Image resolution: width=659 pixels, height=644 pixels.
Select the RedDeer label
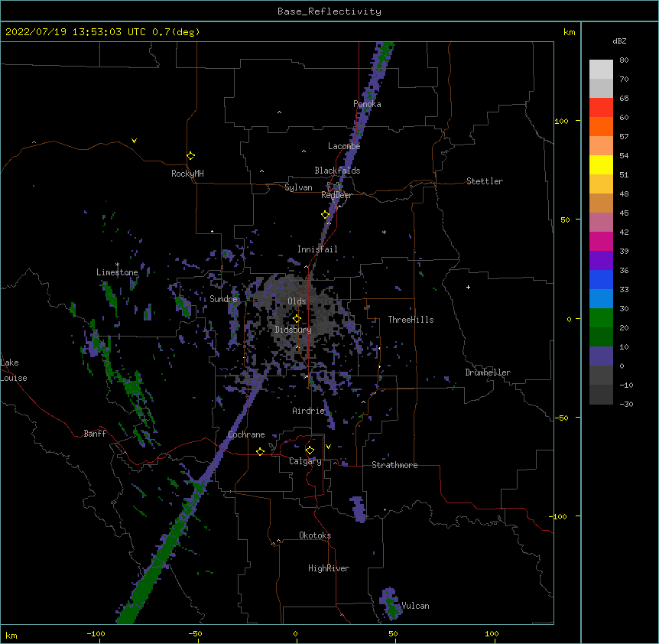(336, 195)
